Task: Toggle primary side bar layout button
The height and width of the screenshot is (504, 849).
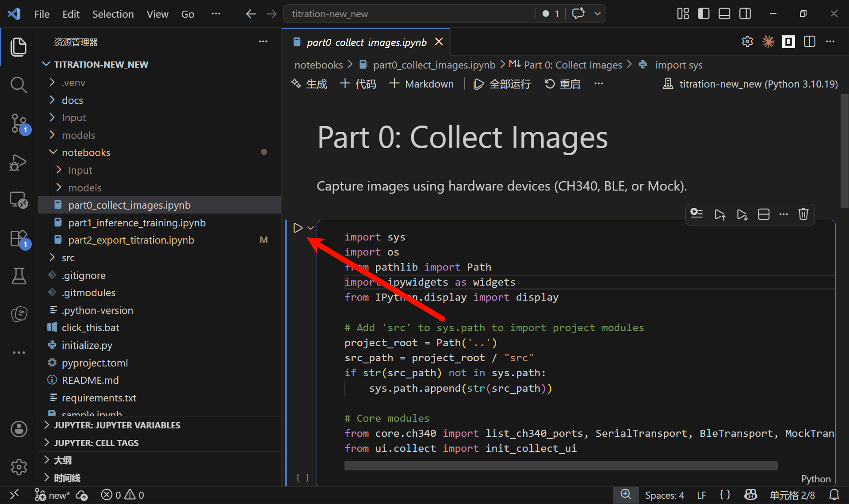Action: coord(704,14)
